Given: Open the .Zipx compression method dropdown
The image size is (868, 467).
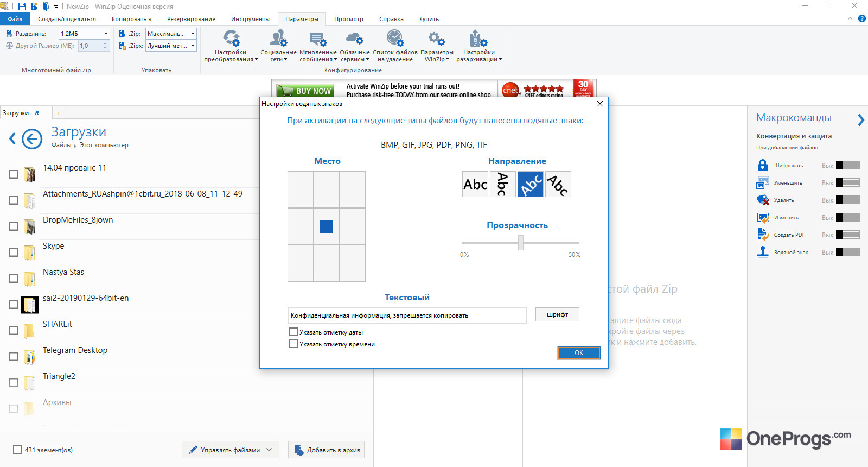Looking at the screenshot, I should point(193,46).
